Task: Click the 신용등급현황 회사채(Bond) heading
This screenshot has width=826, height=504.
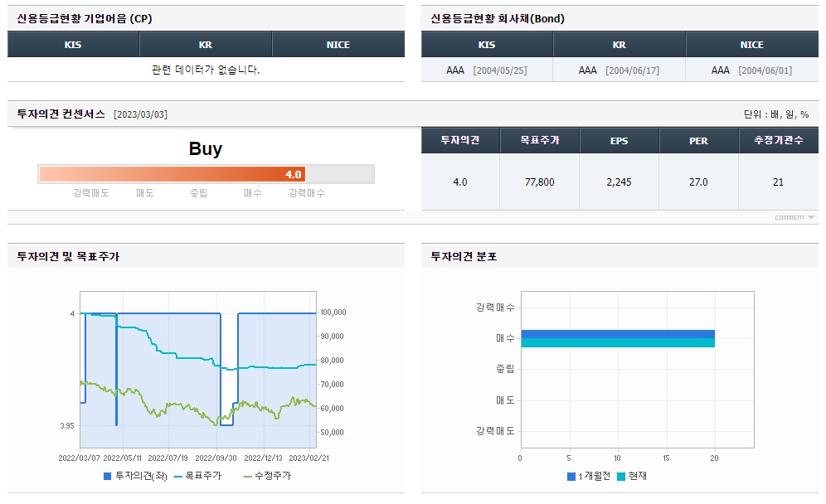Action: (498, 18)
